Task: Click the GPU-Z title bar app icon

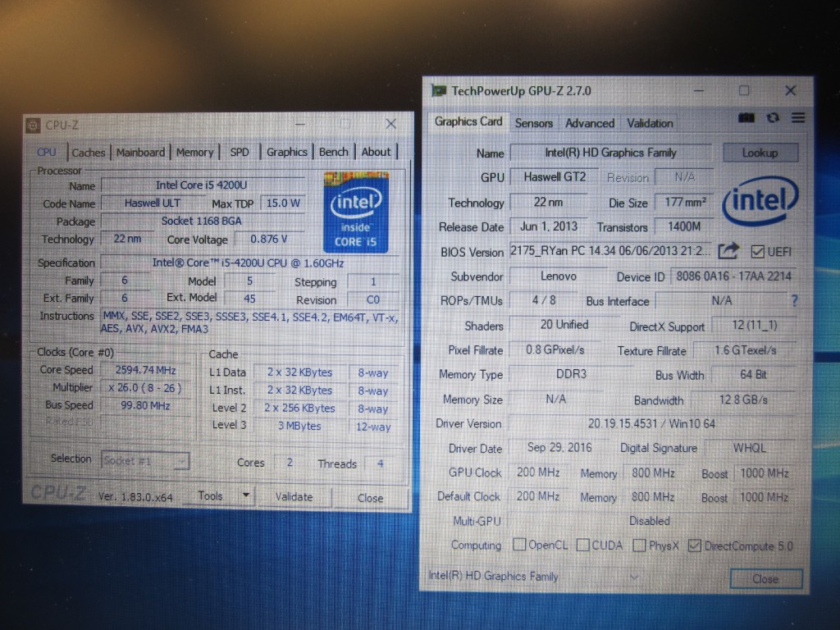Action: [439, 91]
